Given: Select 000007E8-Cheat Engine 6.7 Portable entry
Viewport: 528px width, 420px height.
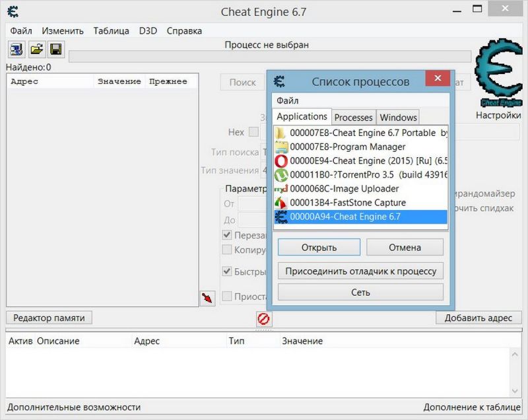Looking at the screenshot, I should pos(360,133).
